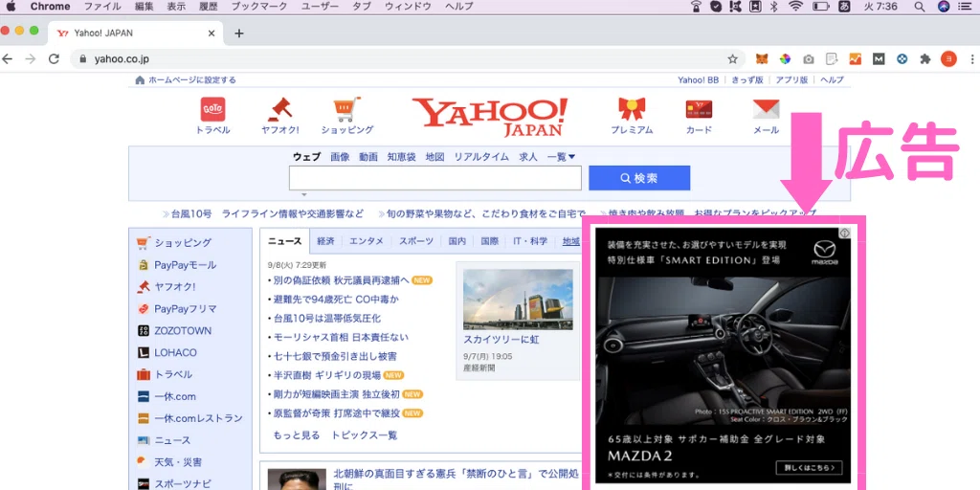The height and width of the screenshot is (490, 980).
Task: Click the Chrome address bar
Action: click(x=406, y=59)
